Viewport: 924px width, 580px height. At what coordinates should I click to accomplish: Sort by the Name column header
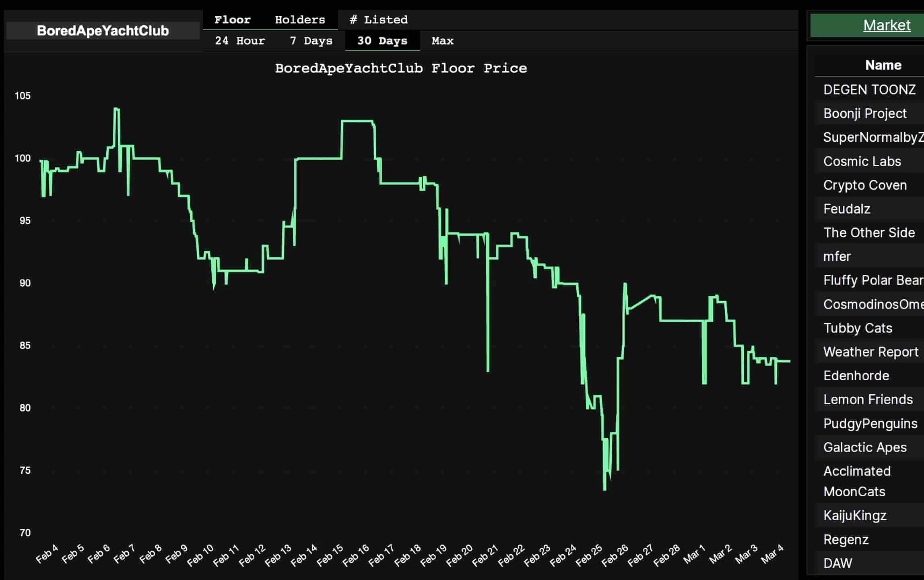(883, 65)
